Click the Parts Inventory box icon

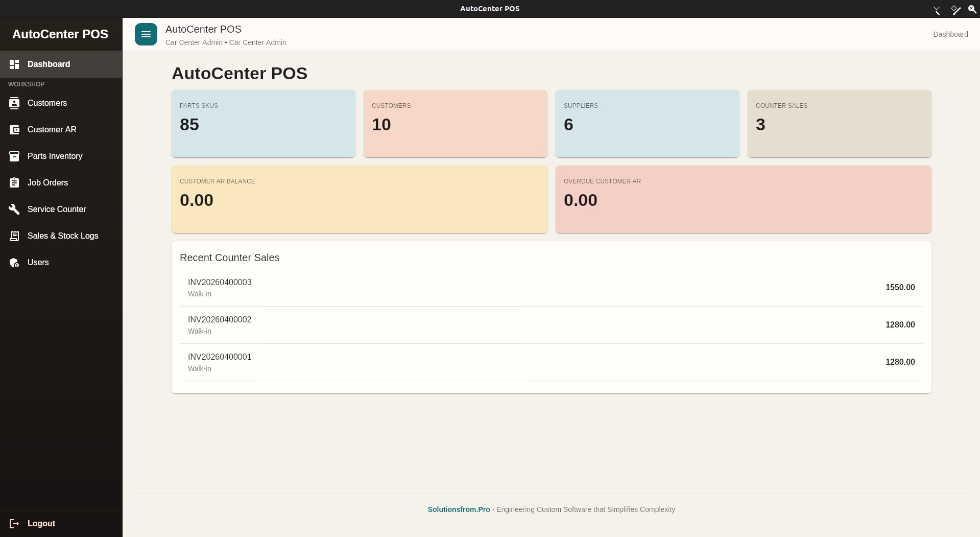click(14, 156)
